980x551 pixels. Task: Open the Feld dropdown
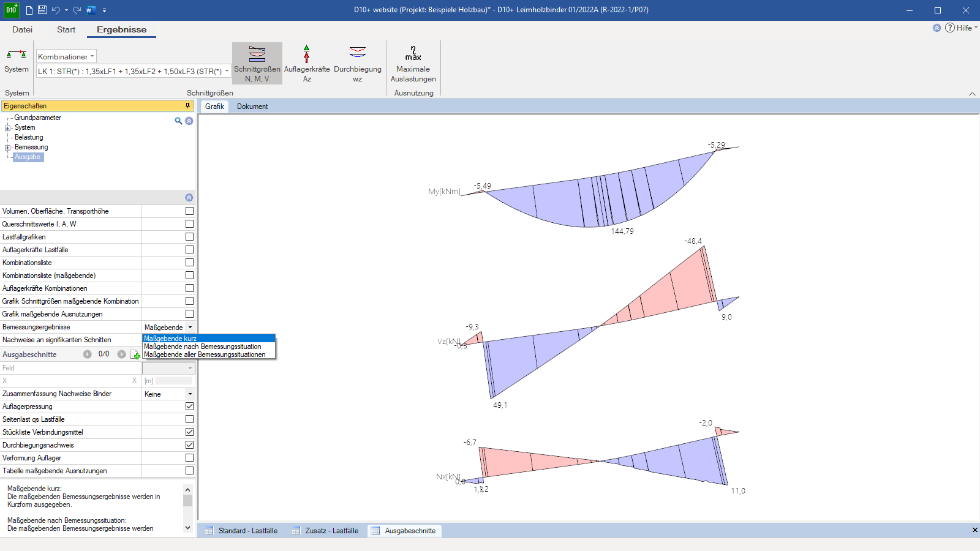[x=168, y=368]
